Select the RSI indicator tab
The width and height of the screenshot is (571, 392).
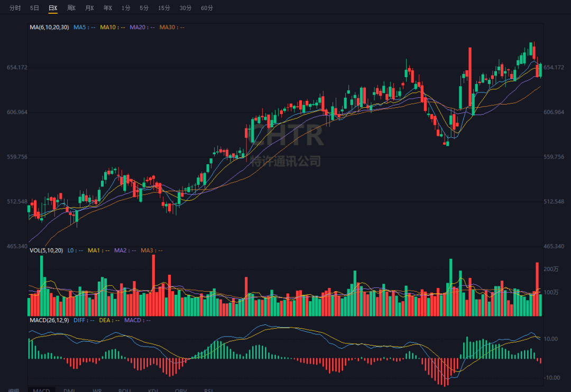208,390
